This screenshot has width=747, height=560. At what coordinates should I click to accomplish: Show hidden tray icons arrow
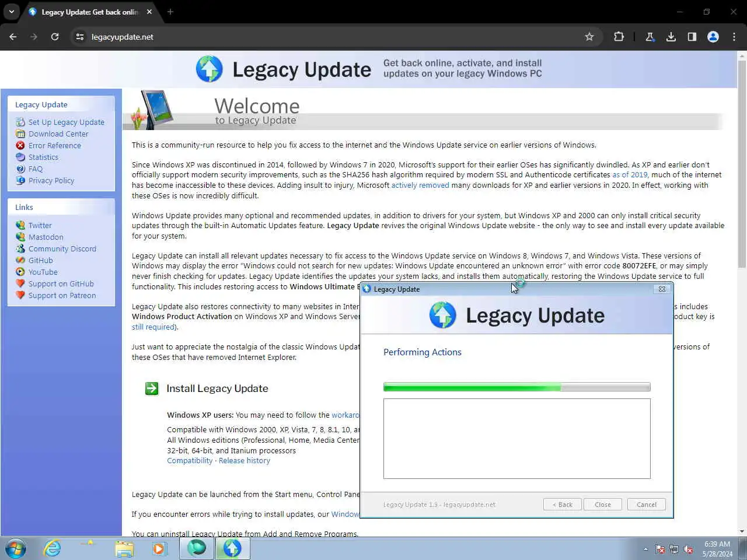645,549
